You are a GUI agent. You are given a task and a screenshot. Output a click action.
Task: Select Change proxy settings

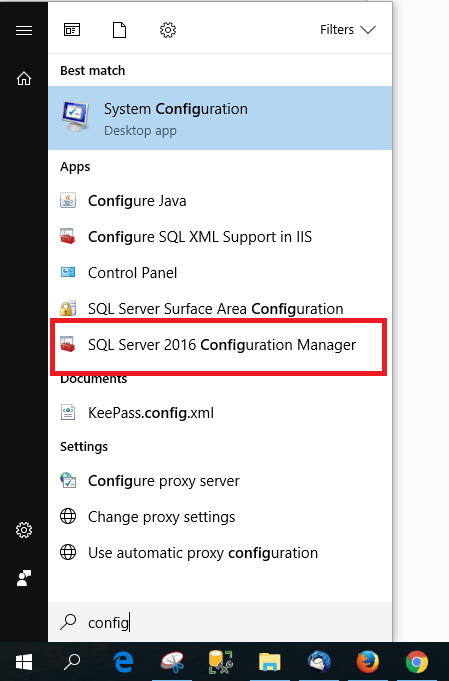pyautogui.click(x=220, y=517)
